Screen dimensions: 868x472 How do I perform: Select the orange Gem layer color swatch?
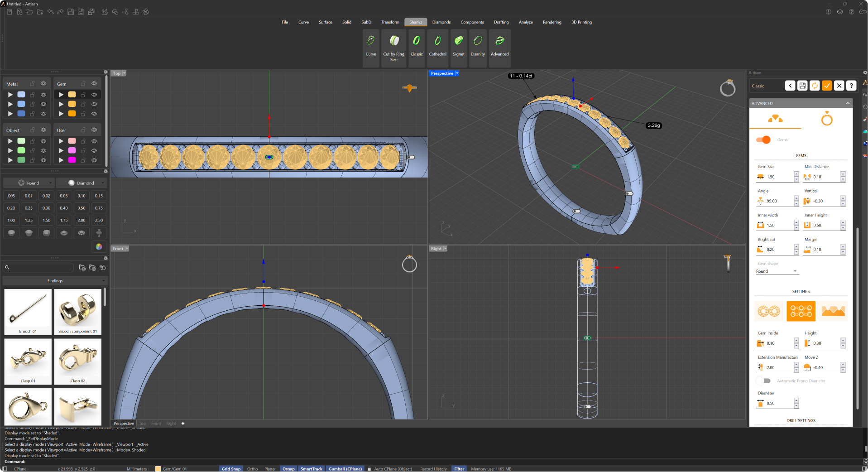(x=72, y=114)
